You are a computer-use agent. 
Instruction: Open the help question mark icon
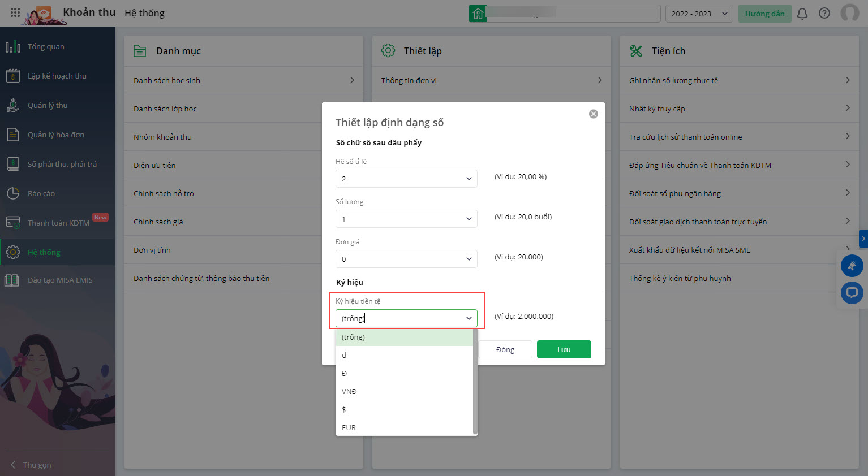[824, 14]
